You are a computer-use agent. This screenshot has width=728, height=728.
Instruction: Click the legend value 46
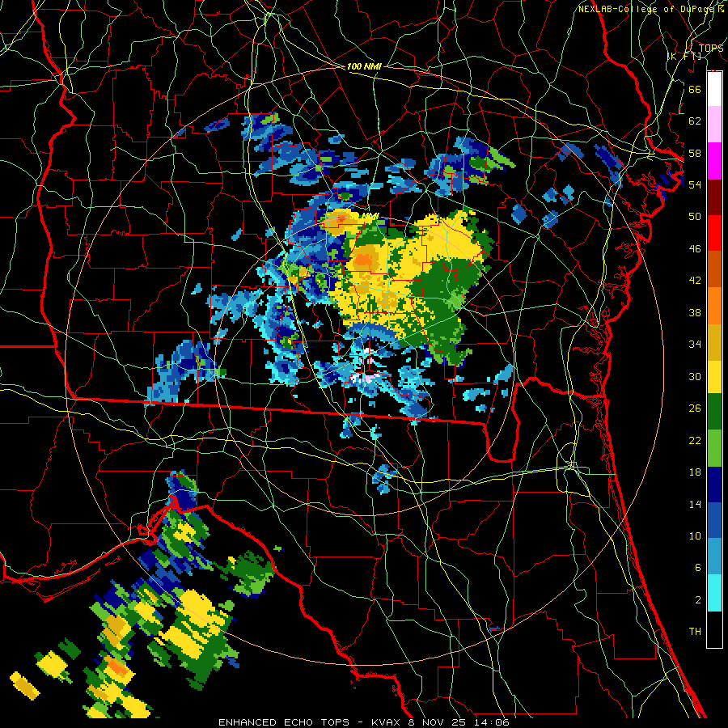(695, 249)
